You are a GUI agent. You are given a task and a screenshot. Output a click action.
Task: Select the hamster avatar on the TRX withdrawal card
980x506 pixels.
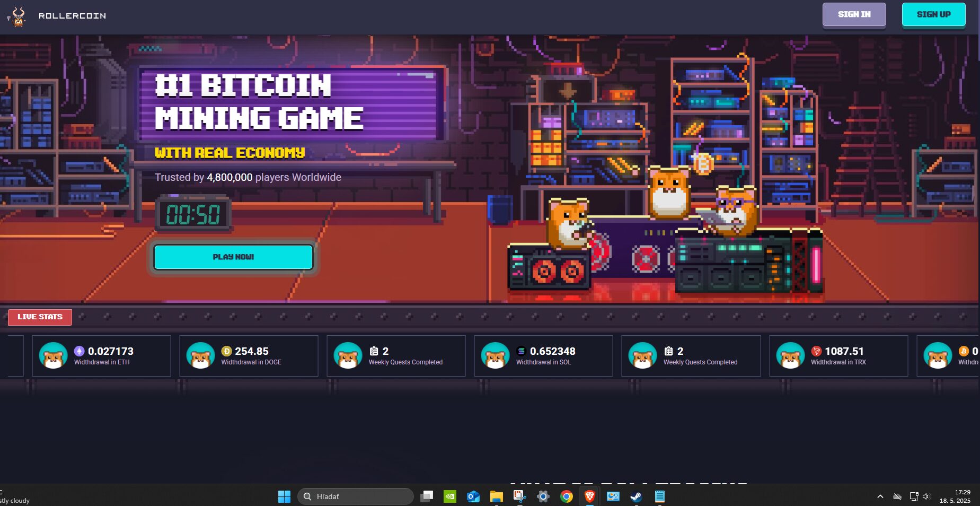pyautogui.click(x=790, y=355)
